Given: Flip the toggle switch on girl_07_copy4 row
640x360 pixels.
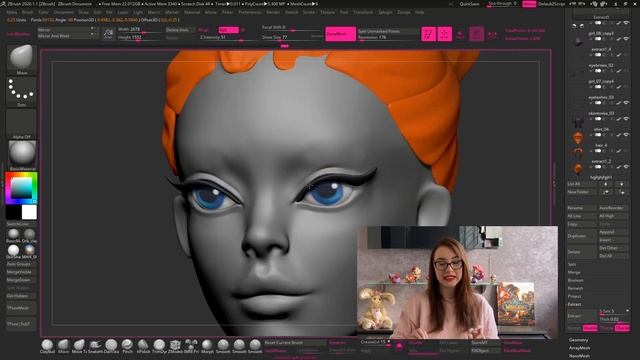Looking at the screenshot, I should coord(598,87).
